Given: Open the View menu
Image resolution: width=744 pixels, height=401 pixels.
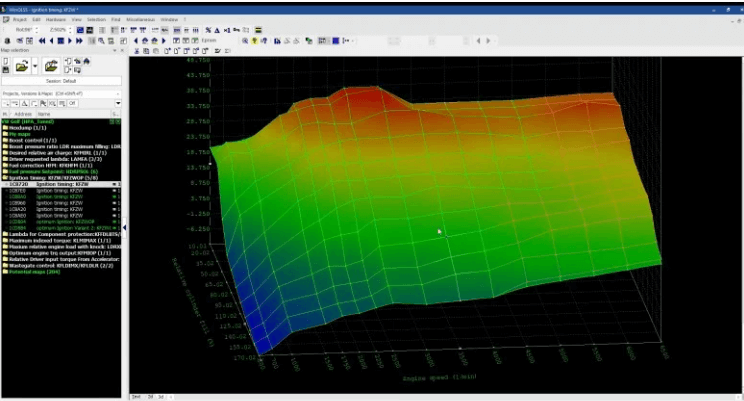Looking at the screenshot, I should 76,19.
